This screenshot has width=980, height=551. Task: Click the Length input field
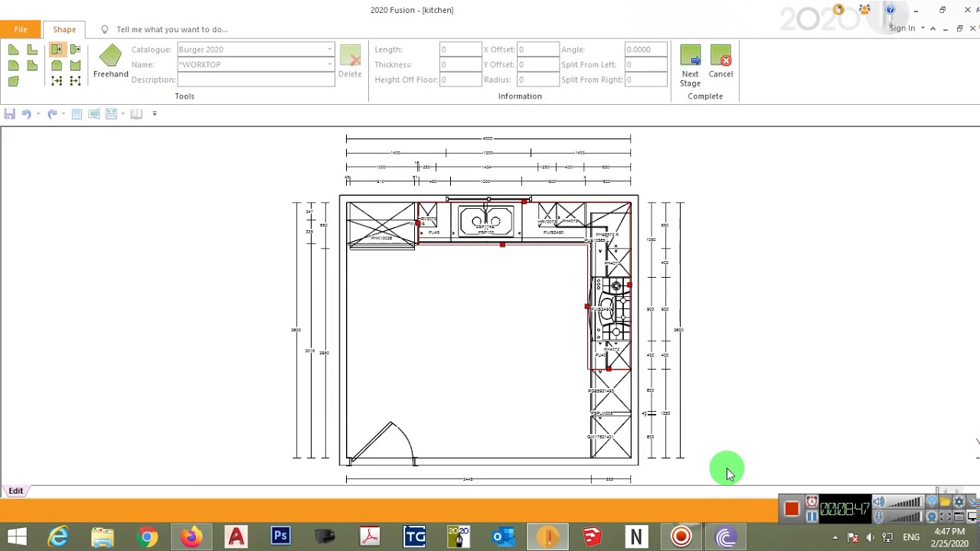pyautogui.click(x=460, y=50)
